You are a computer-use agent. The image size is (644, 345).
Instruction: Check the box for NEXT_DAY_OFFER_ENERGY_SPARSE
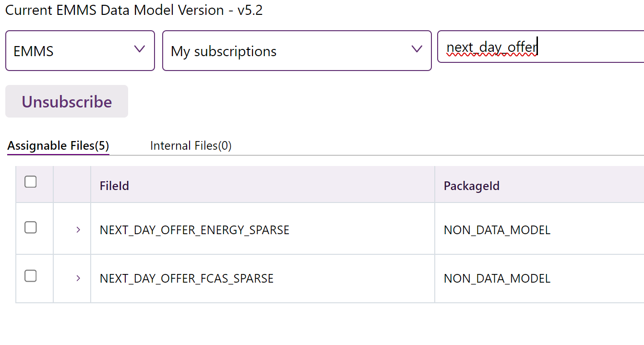pyautogui.click(x=31, y=227)
